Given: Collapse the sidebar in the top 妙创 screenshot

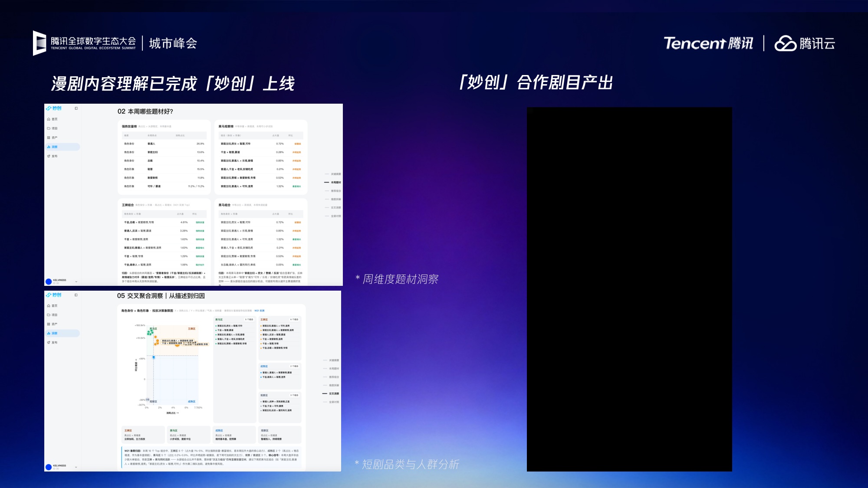Looking at the screenshot, I should 76,108.
